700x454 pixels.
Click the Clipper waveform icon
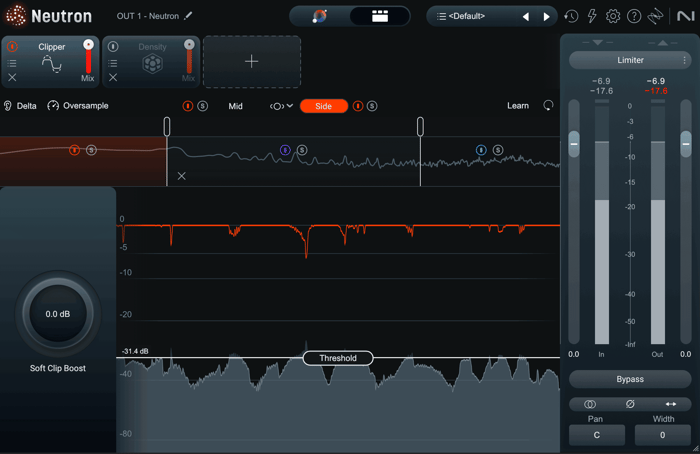click(x=52, y=64)
